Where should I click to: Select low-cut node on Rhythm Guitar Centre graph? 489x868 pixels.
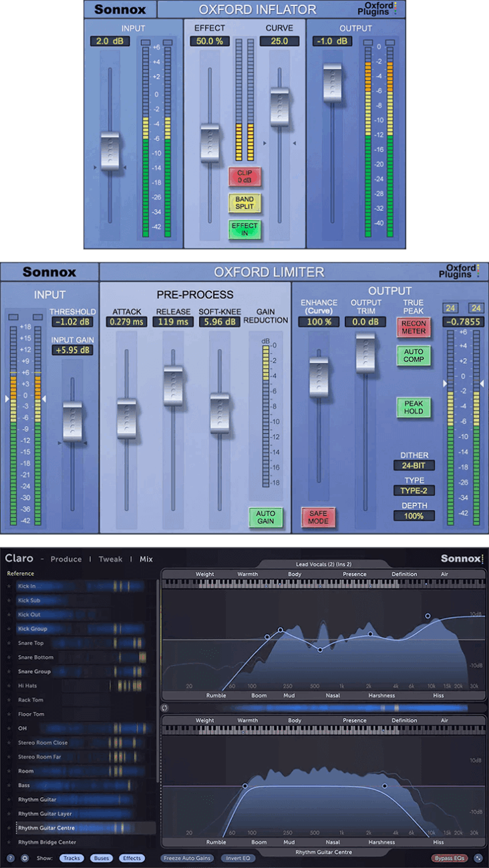pyautogui.click(x=245, y=786)
